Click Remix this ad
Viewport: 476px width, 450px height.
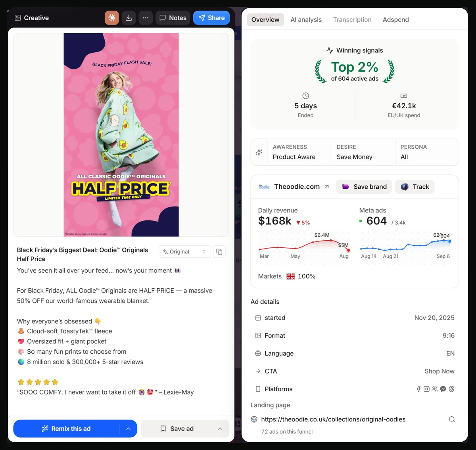pyautogui.click(x=66, y=429)
